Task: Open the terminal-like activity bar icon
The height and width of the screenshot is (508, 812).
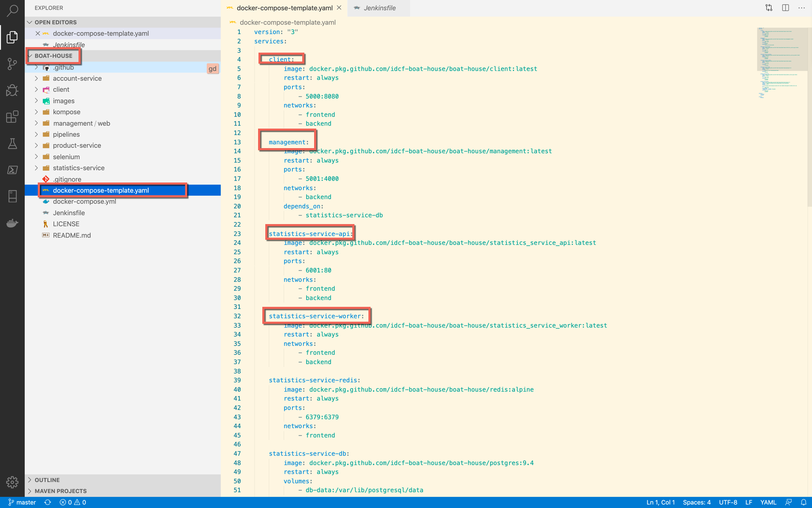Action: pyautogui.click(x=12, y=170)
